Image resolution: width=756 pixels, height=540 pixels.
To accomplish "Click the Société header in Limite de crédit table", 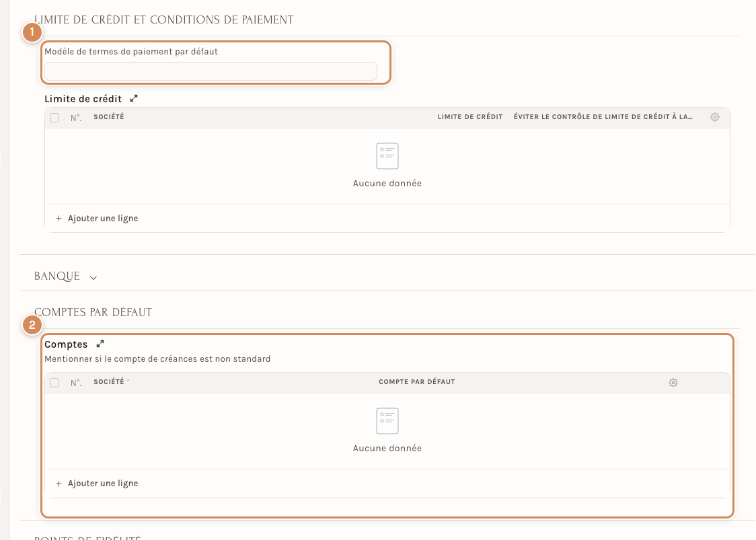I will click(x=109, y=117).
